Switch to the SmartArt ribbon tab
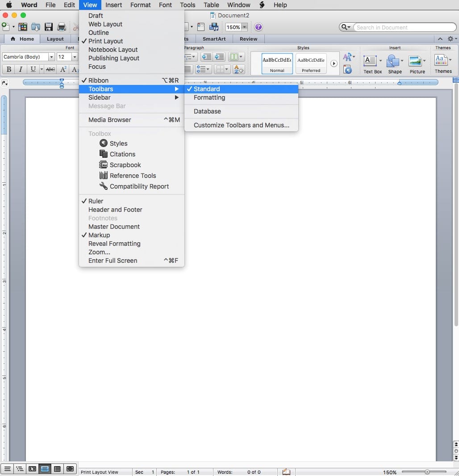 [x=214, y=39]
